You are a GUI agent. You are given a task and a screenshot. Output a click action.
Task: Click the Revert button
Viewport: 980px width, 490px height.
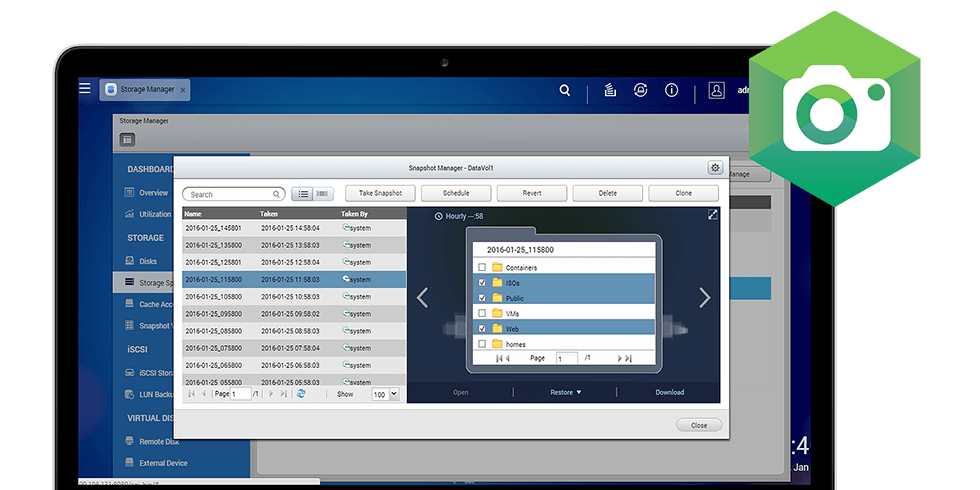point(532,193)
